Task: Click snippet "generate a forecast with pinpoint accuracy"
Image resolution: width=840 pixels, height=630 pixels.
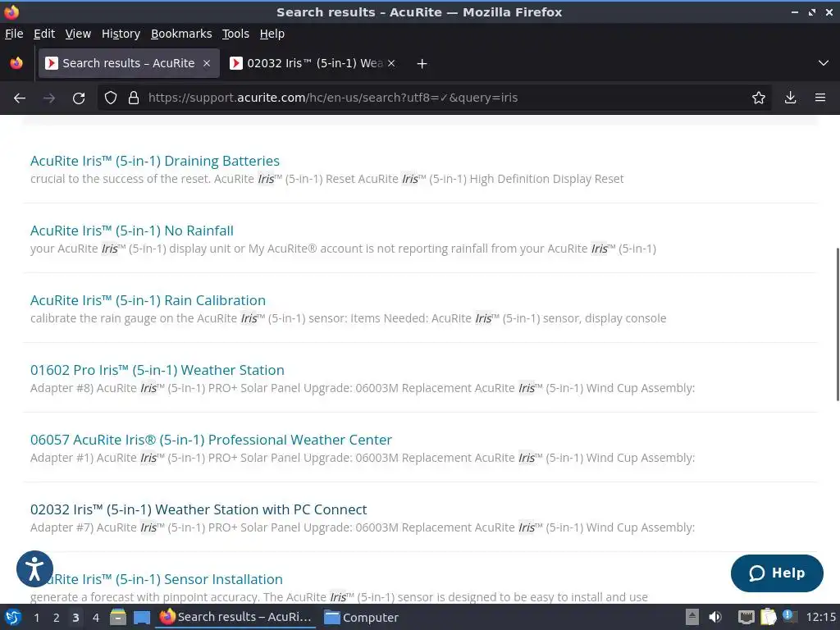Action: tap(144, 597)
